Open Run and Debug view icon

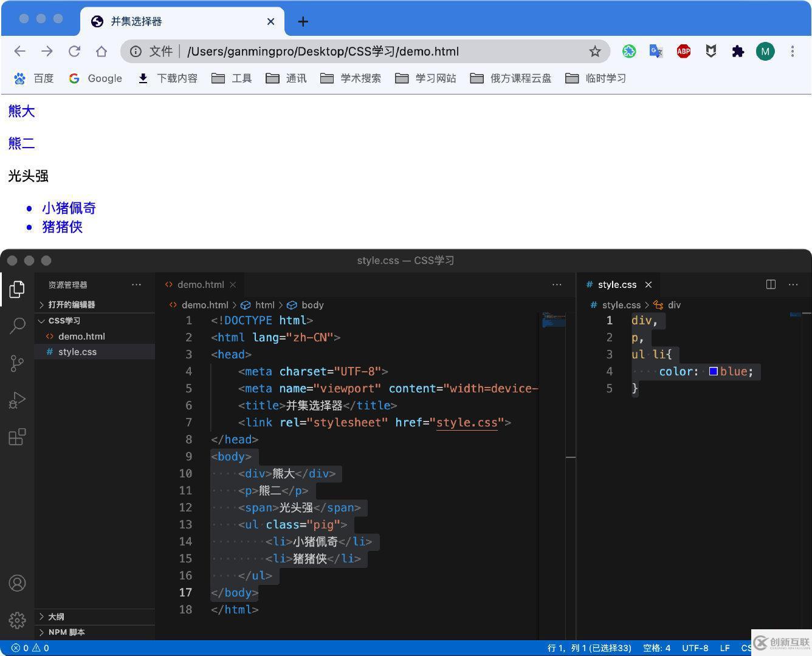coord(17,400)
